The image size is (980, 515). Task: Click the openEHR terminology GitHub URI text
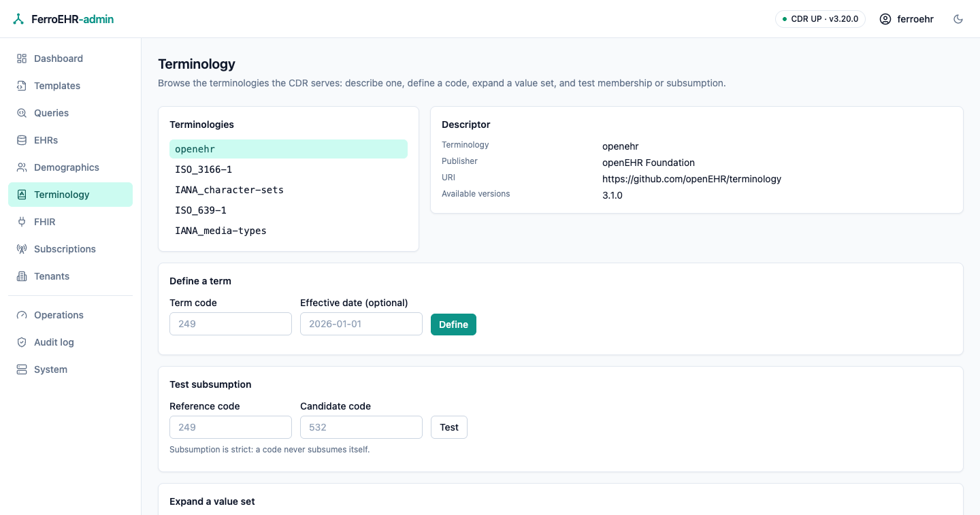(x=691, y=179)
